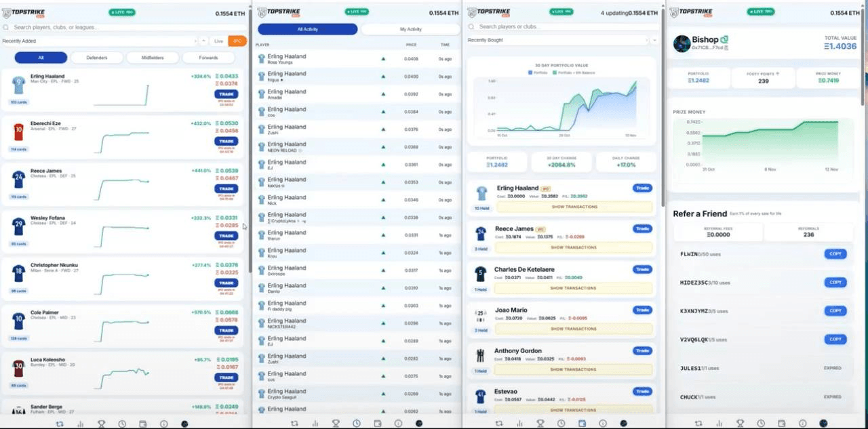Click the Footy Points 239 stat card
Image resolution: width=868 pixels, height=429 pixels.
coord(764,78)
